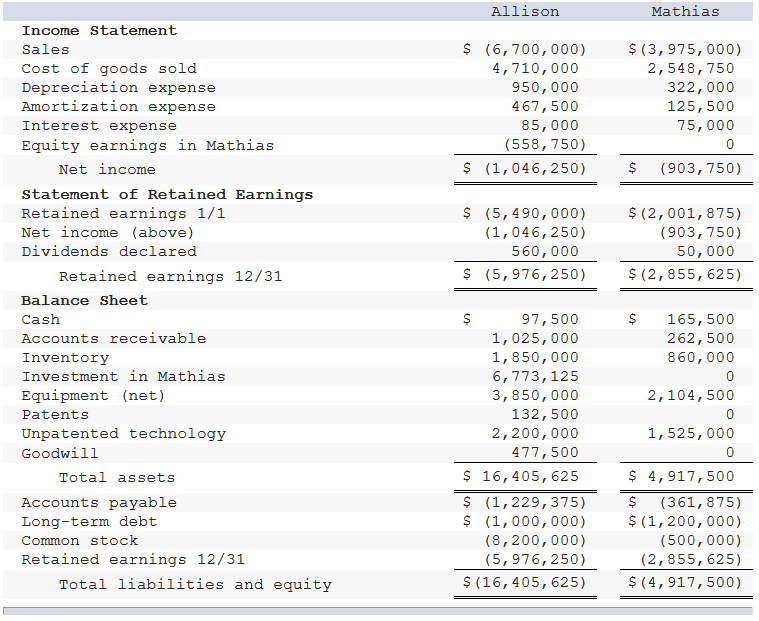Select the equipment value 2,104,500
Viewport: 759px width, 621px height.
(x=691, y=396)
